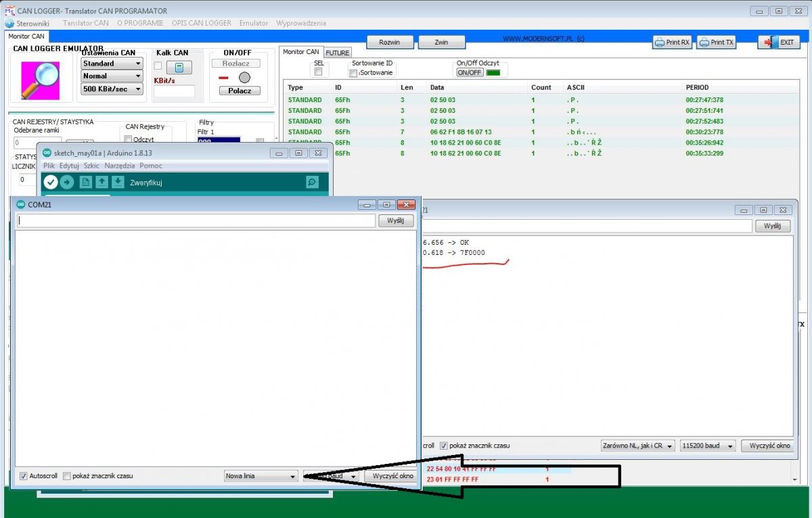Open the Translator CAN menu
The height and width of the screenshot is (518, 812).
[86, 23]
